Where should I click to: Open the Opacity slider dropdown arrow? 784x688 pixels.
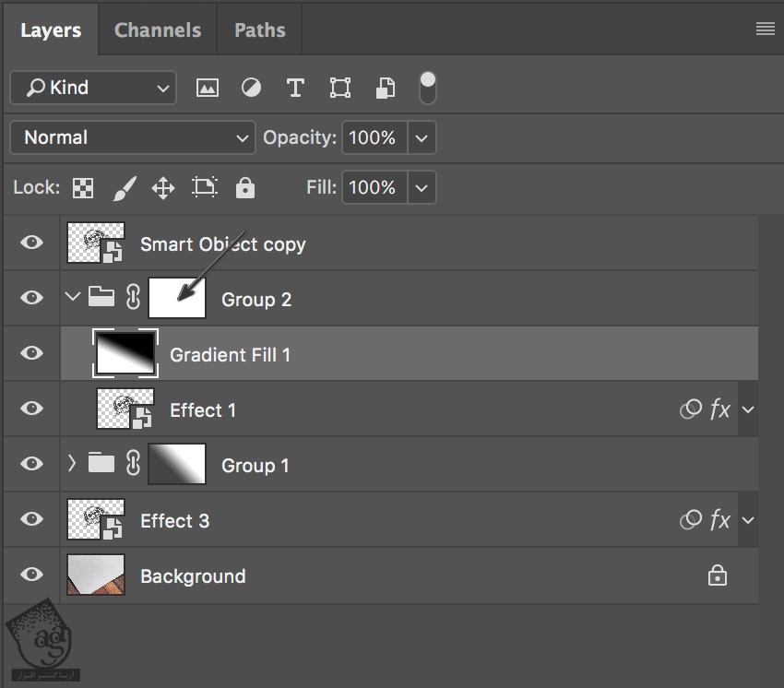pyautogui.click(x=422, y=138)
